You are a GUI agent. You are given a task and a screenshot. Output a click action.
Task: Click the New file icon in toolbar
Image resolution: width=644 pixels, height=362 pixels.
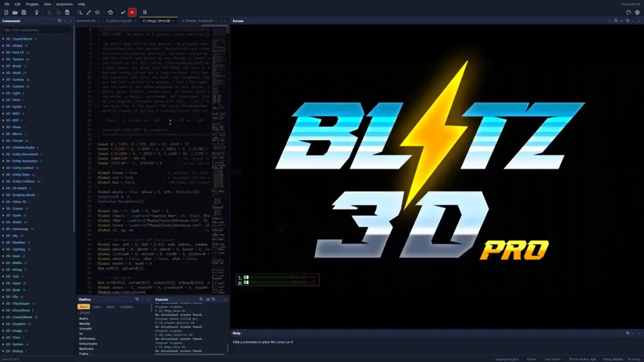pyautogui.click(x=6, y=12)
